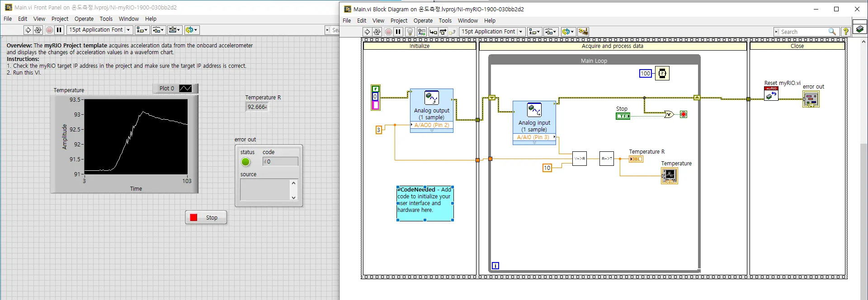Viewport: 868px width, 300px height.
Task: Select the Reset myRIO.vi node icon
Action: (x=771, y=94)
